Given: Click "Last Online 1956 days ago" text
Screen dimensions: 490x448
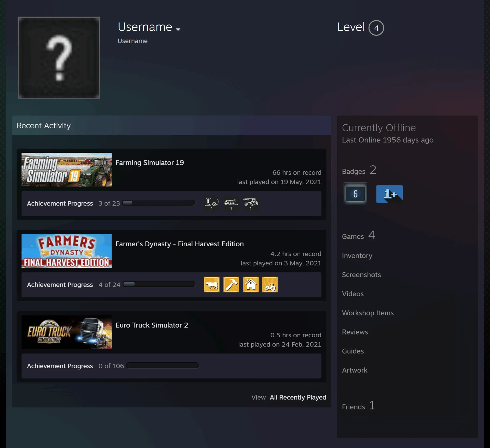Looking at the screenshot, I should pyautogui.click(x=388, y=140).
